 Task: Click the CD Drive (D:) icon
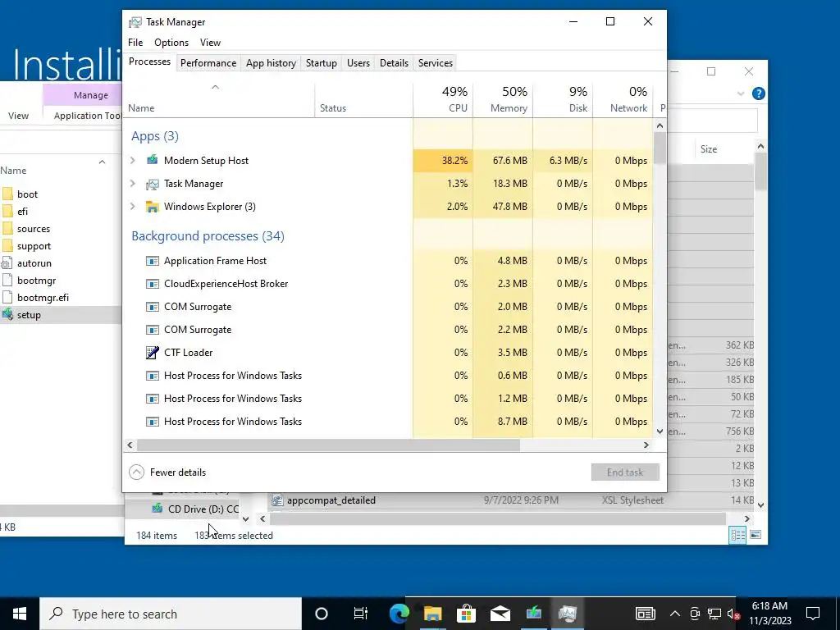(x=157, y=508)
